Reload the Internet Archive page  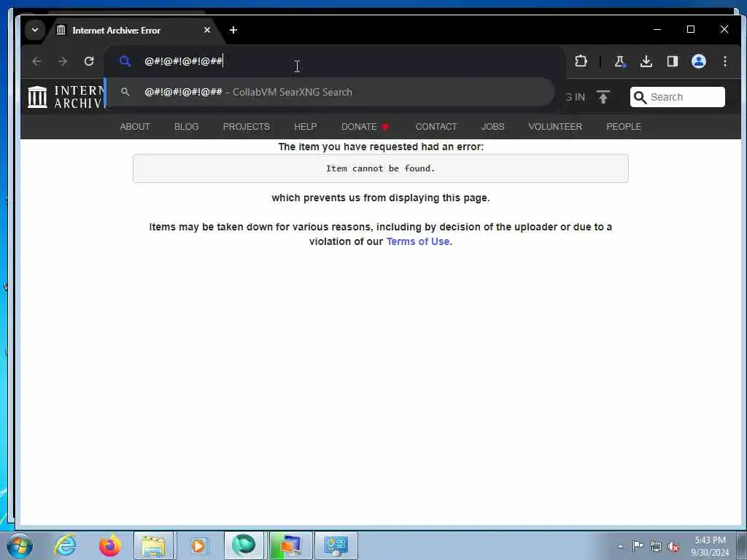(x=89, y=61)
